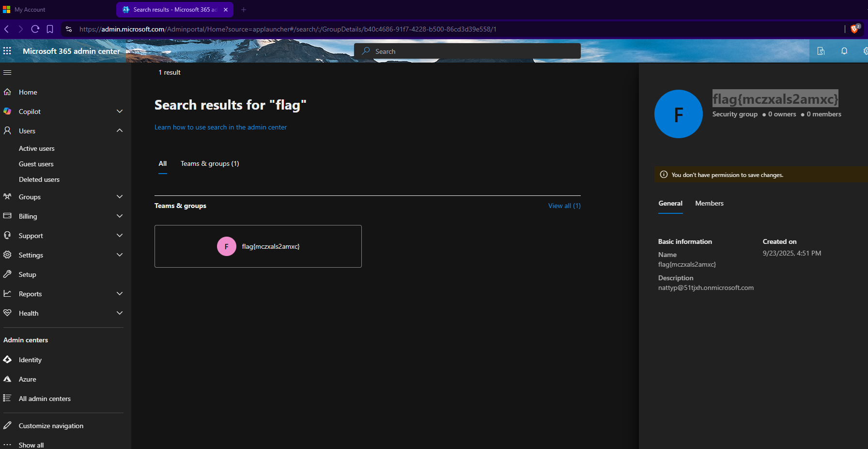Click the Show all navigation link
This screenshot has height=449, width=868.
[31, 445]
